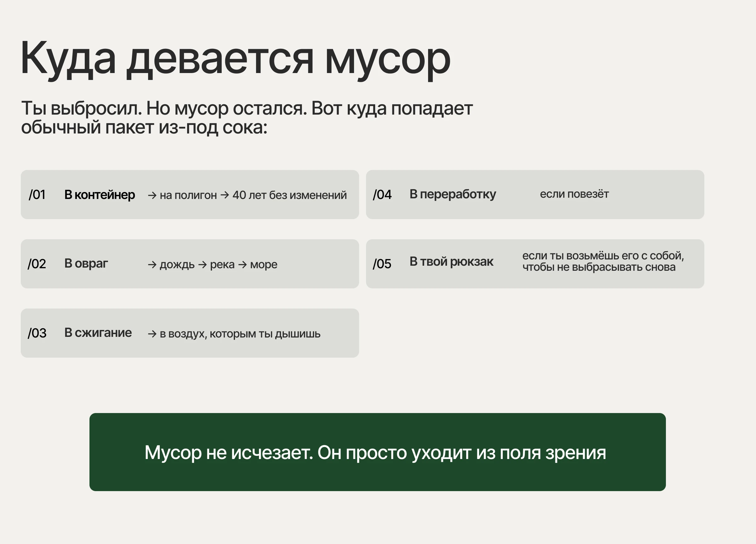Click text 'на полигон → 40 лет без изменений'
This screenshot has height=544, width=756.
[x=253, y=195]
